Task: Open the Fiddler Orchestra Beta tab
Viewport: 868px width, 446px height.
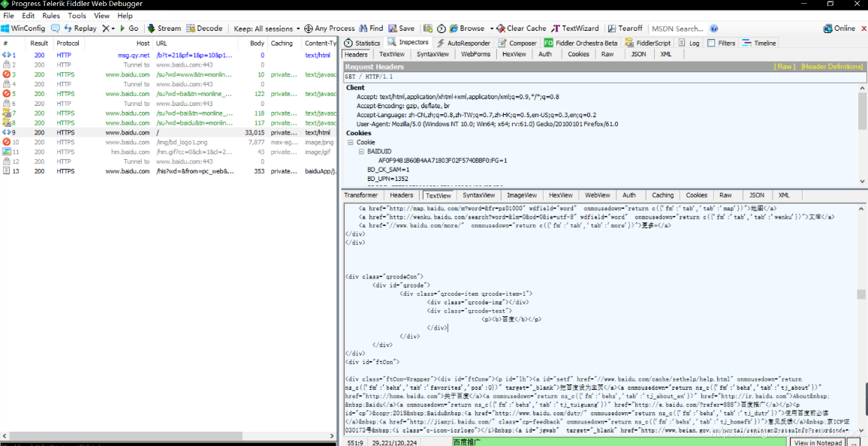Action: click(580, 43)
